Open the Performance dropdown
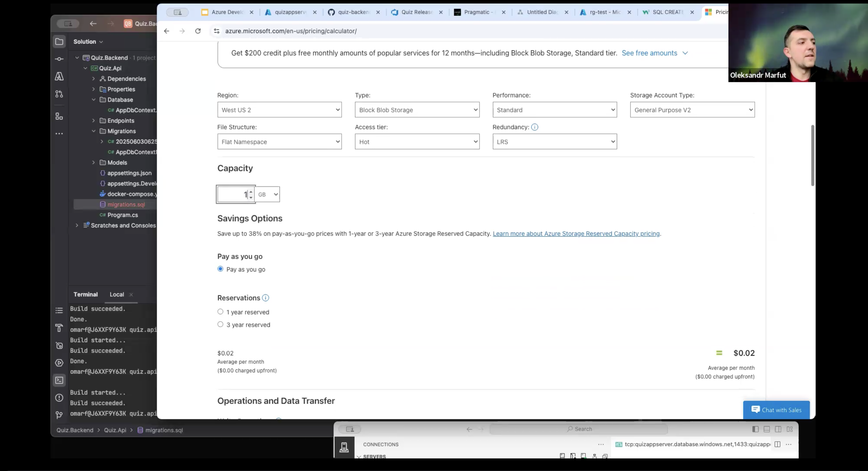The image size is (868, 471). (555, 110)
